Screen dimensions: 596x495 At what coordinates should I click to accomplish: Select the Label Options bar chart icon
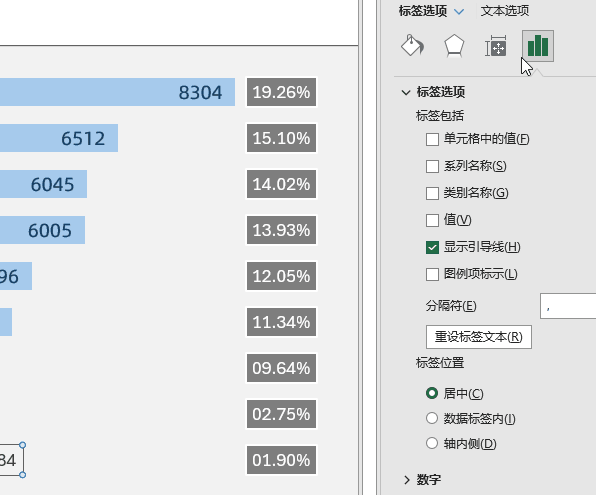click(538, 46)
